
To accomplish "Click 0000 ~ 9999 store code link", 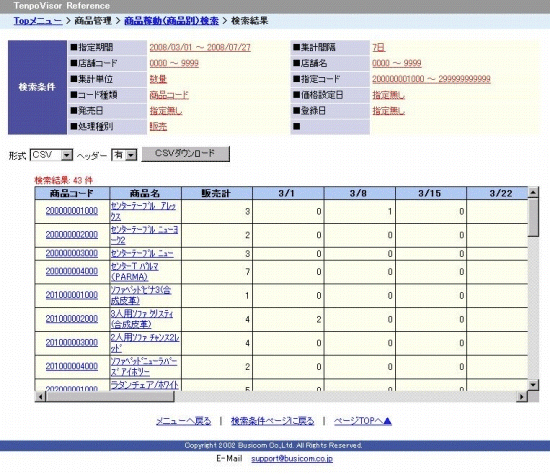I will click(x=174, y=63).
